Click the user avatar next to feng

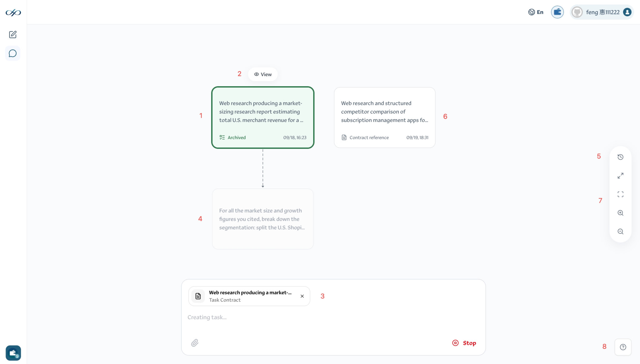tap(577, 12)
